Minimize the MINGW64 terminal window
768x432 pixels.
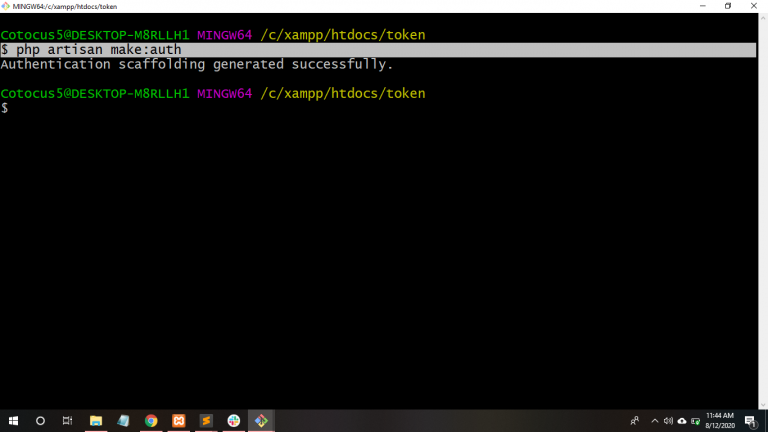pyautogui.click(x=703, y=6)
